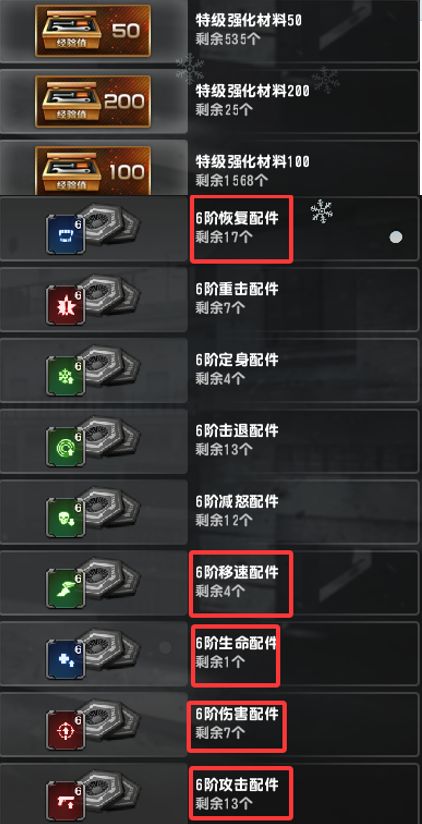Select the blue cross 6阶生命配件 icon

66,661
